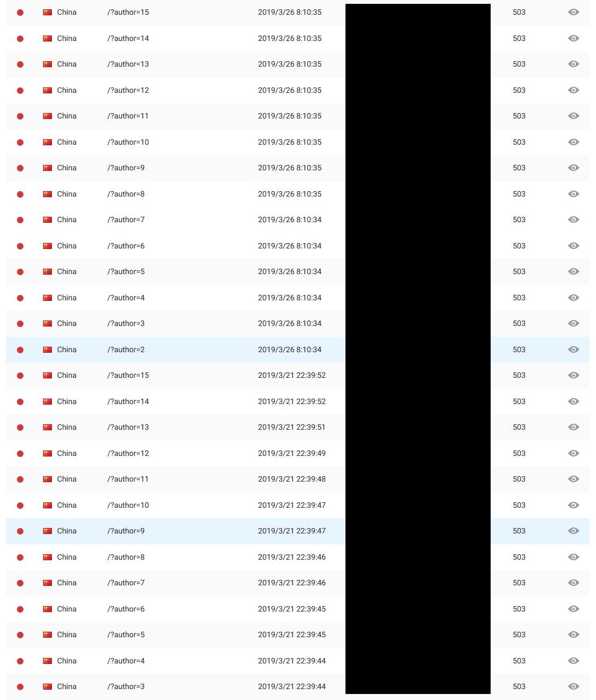
Task: Show details for /?author=3 at 8:10:34
Action: [573, 323]
